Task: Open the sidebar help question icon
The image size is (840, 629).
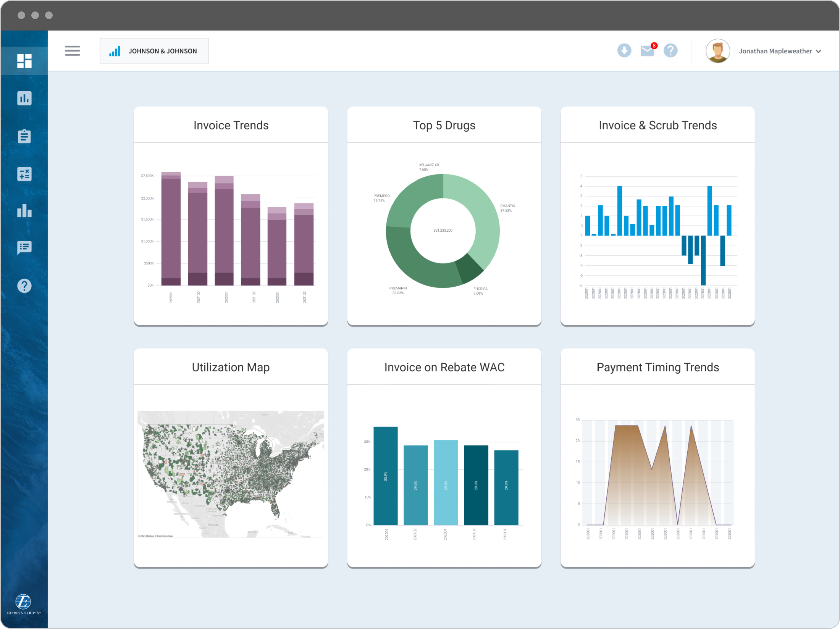Action: [24, 285]
